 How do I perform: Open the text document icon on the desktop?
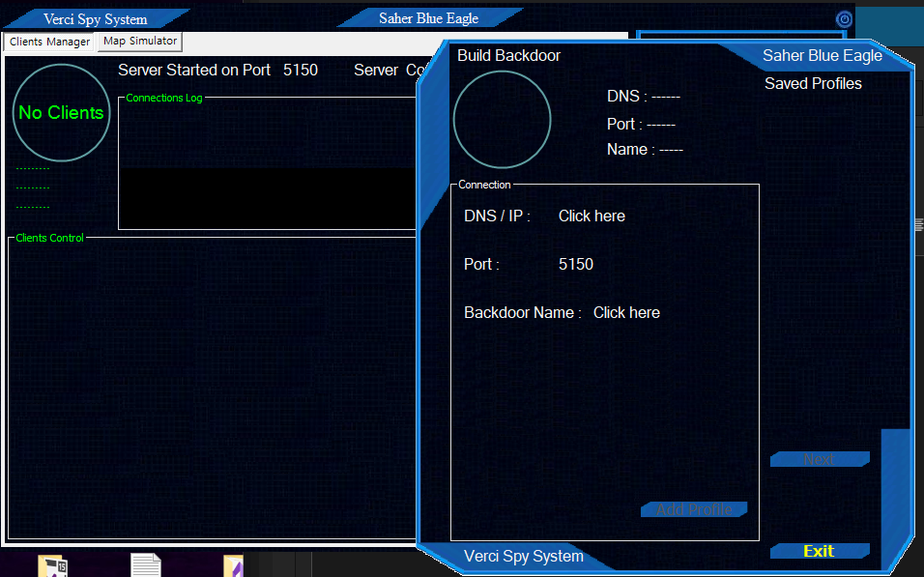point(146,565)
